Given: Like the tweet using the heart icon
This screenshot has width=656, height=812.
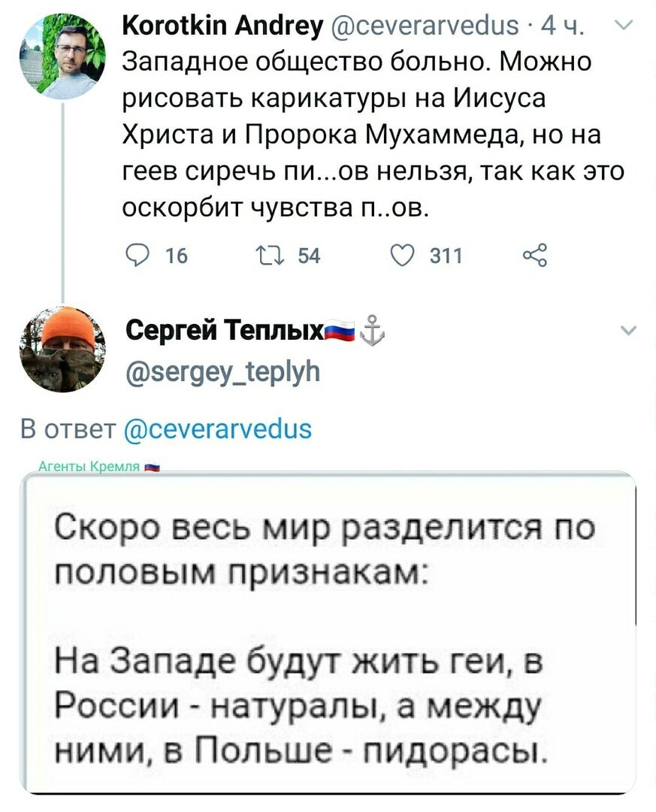Looking at the screenshot, I should tap(402, 256).
